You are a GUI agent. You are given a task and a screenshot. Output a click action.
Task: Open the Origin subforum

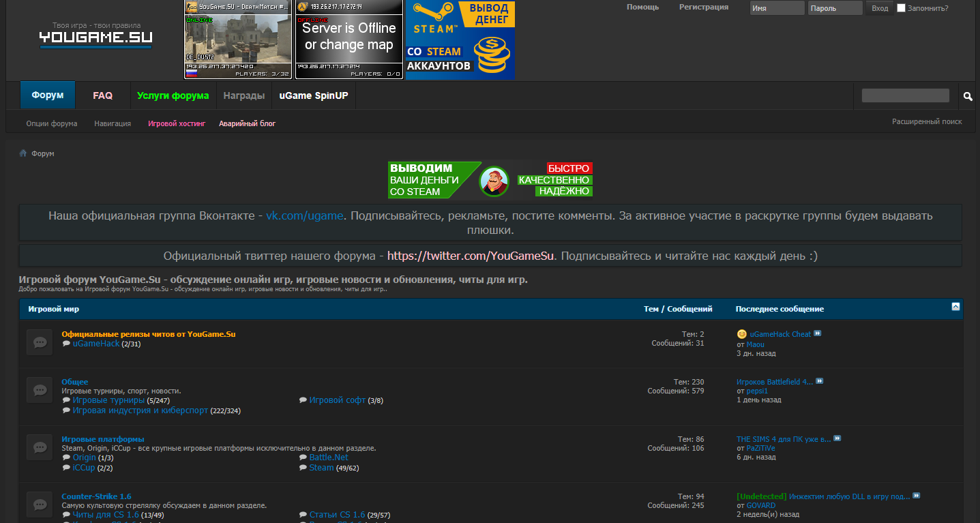tap(85, 458)
